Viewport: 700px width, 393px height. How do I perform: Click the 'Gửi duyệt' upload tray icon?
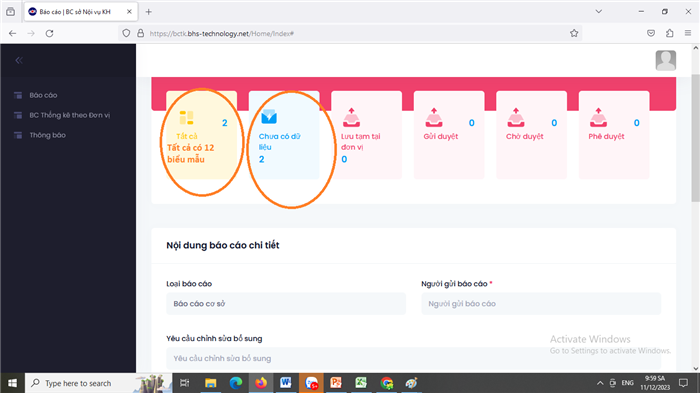[x=433, y=117]
